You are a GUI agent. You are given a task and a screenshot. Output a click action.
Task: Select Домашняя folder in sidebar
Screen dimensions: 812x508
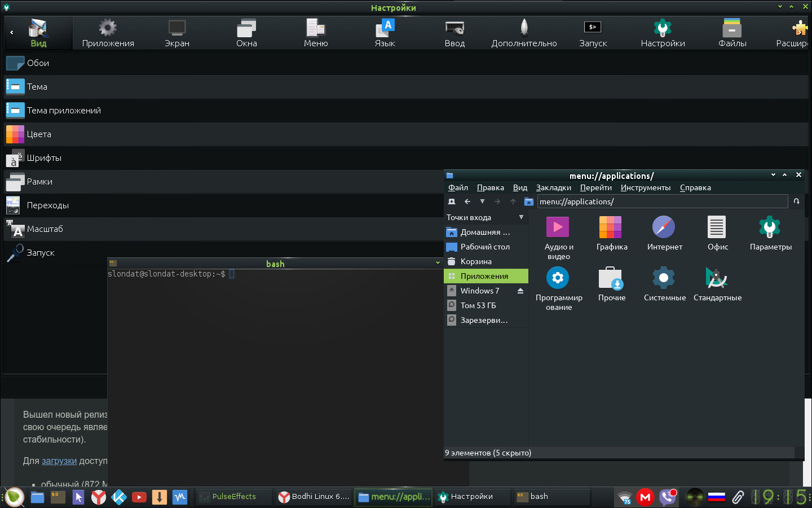coord(486,232)
